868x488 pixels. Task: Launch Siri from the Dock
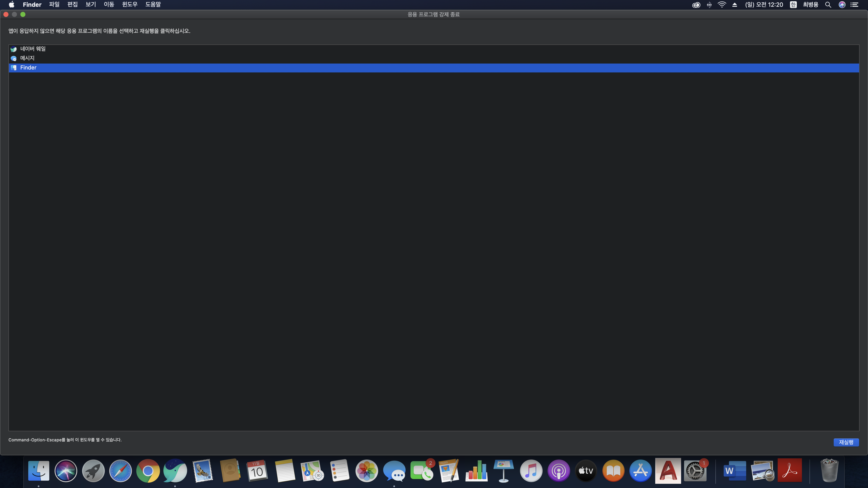[66, 470]
